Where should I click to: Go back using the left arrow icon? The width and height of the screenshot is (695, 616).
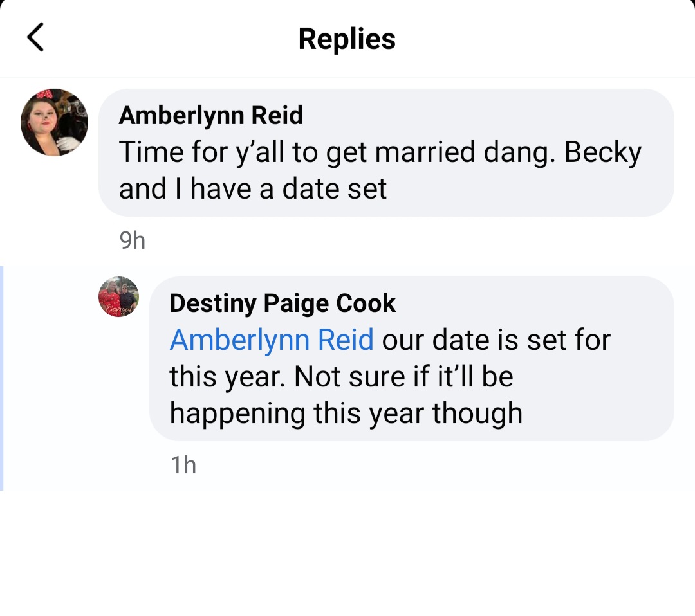35,37
